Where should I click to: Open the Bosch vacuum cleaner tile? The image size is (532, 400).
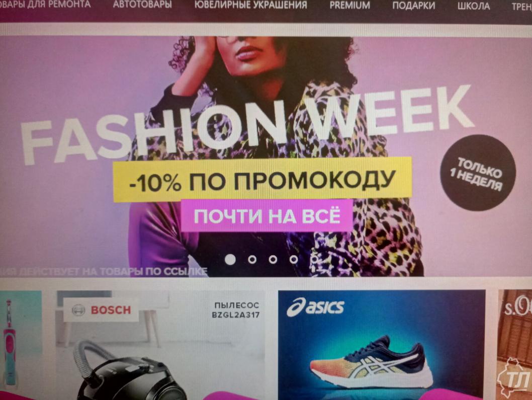tap(160, 345)
